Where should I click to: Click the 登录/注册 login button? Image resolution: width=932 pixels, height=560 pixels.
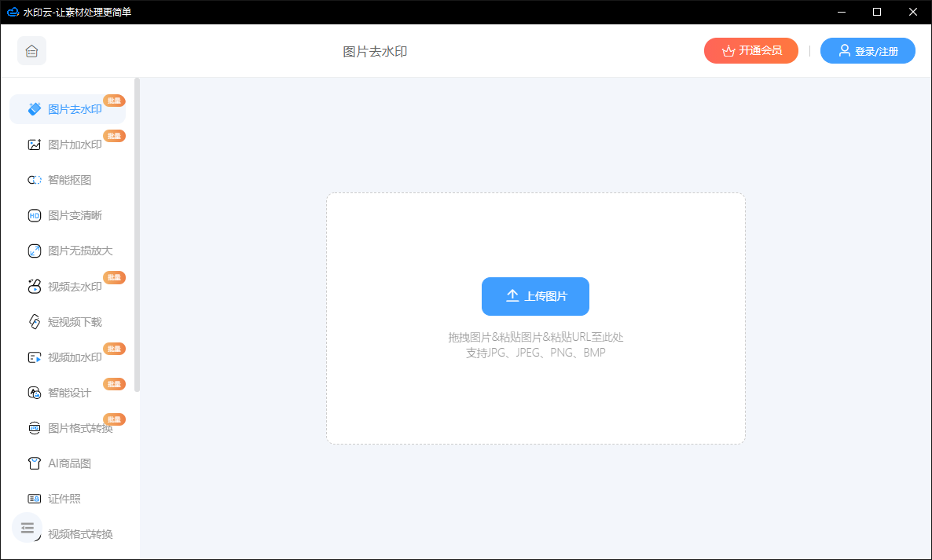868,51
